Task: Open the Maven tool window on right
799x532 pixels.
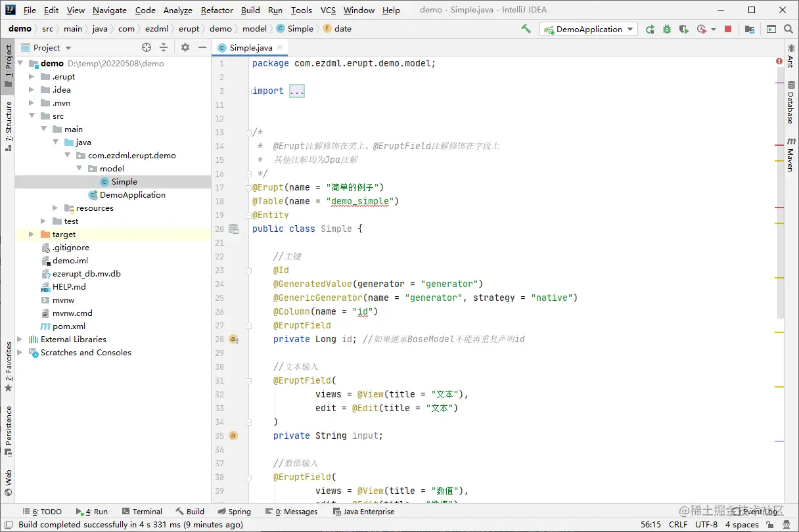Action: pyautogui.click(x=790, y=155)
